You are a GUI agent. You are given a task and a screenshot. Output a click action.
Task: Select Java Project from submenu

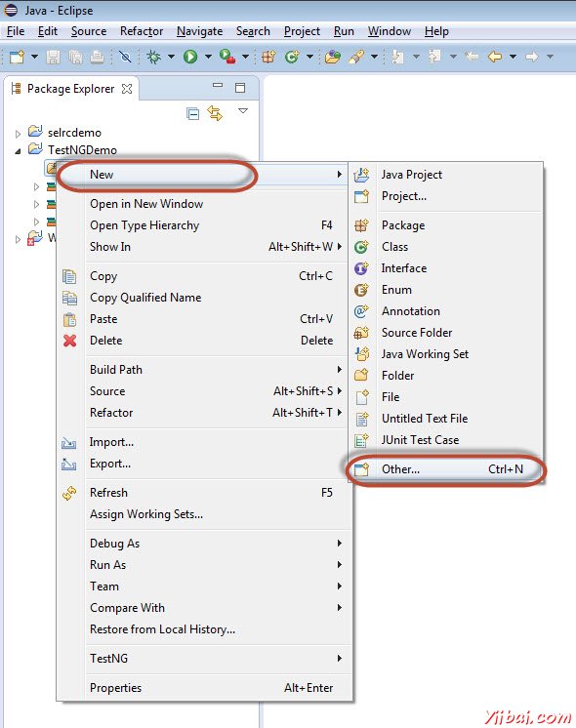coord(446,175)
